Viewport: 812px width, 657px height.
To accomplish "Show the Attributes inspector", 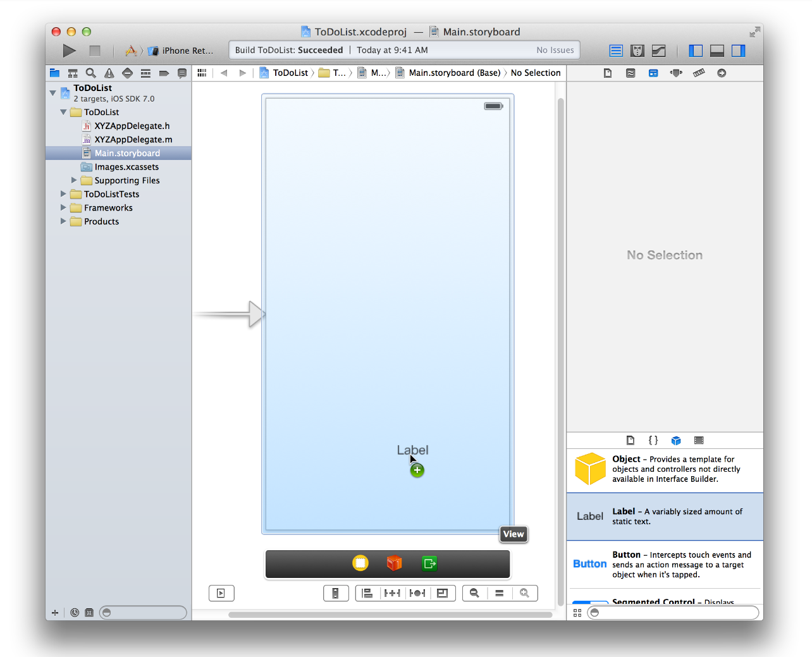I will point(676,73).
